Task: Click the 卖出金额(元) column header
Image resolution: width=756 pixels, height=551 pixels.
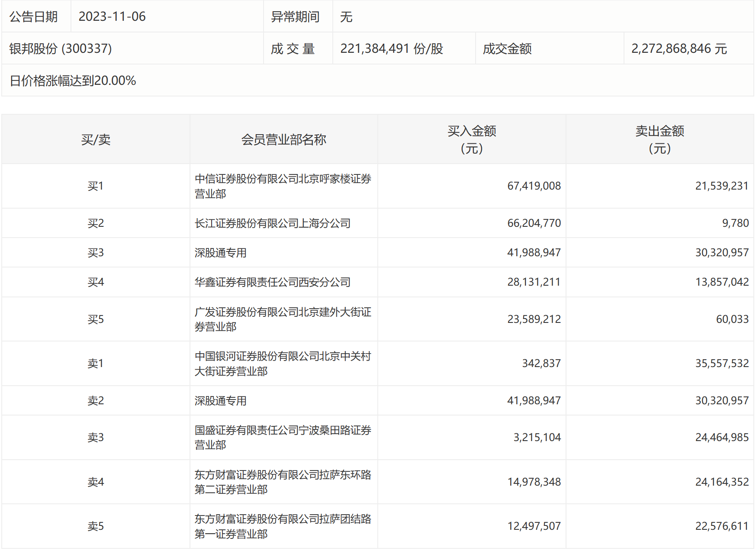Action: point(660,139)
